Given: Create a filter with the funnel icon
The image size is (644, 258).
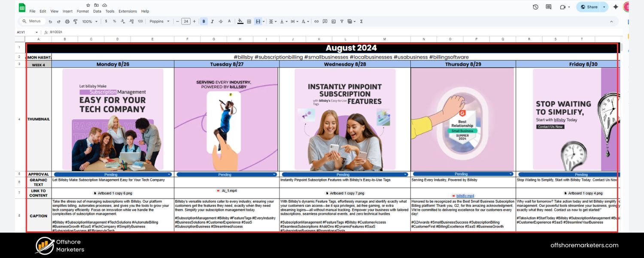Looking at the screenshot, I should 341,21.
